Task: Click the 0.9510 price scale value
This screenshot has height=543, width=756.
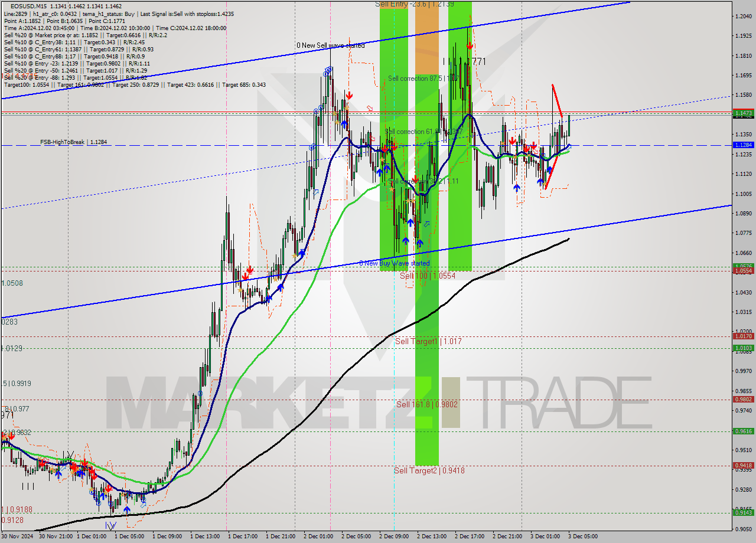Action: (x=744, y=450)
